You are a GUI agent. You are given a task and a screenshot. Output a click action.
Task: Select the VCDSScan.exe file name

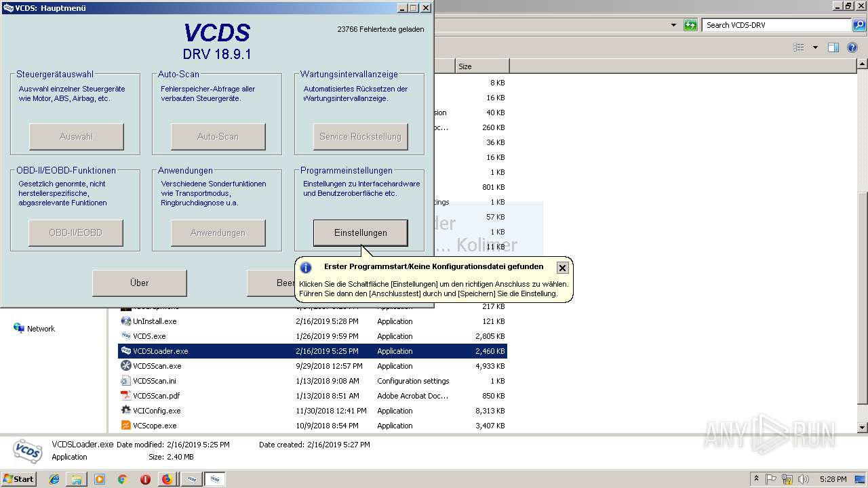pos(157,366)
